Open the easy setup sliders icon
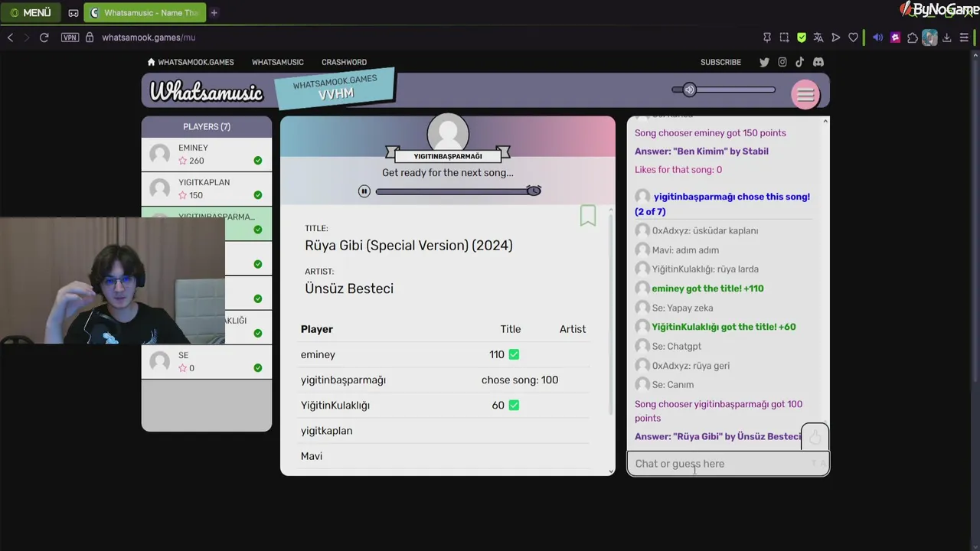The height and width of the screenshot is (551, 980). coord(965,37)
